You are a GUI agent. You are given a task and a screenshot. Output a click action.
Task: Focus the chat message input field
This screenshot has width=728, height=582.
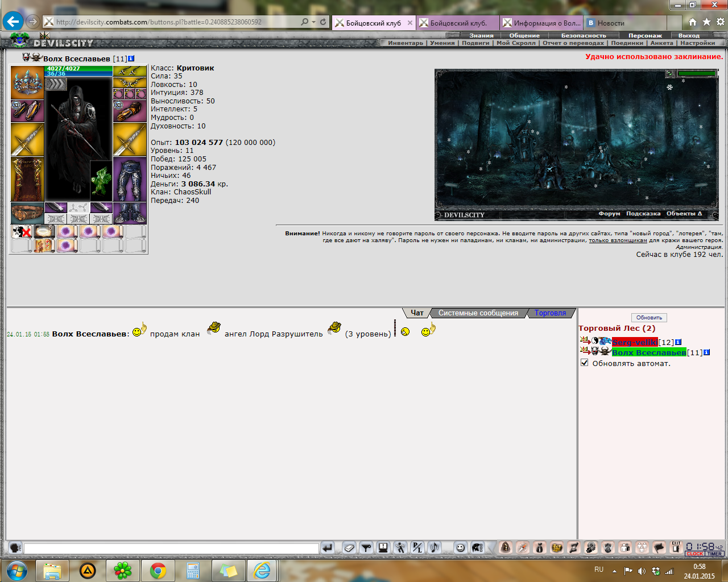171,548
